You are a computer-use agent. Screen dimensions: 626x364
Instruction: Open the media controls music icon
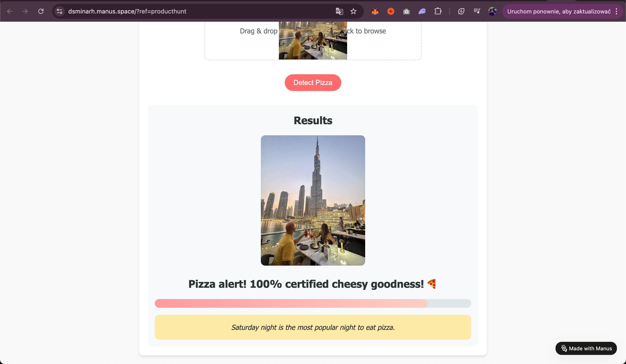(x=477, y=12)
